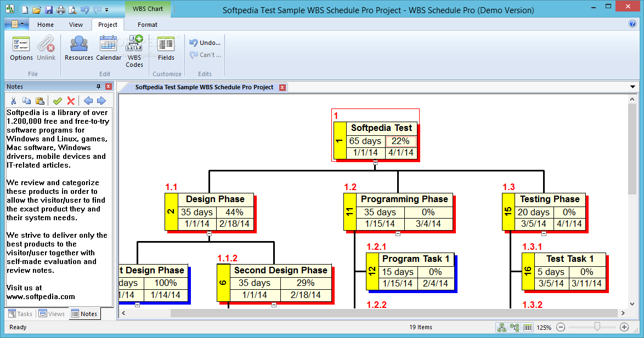
Task: Click the zoom slider handle
Action: point(597,326)
